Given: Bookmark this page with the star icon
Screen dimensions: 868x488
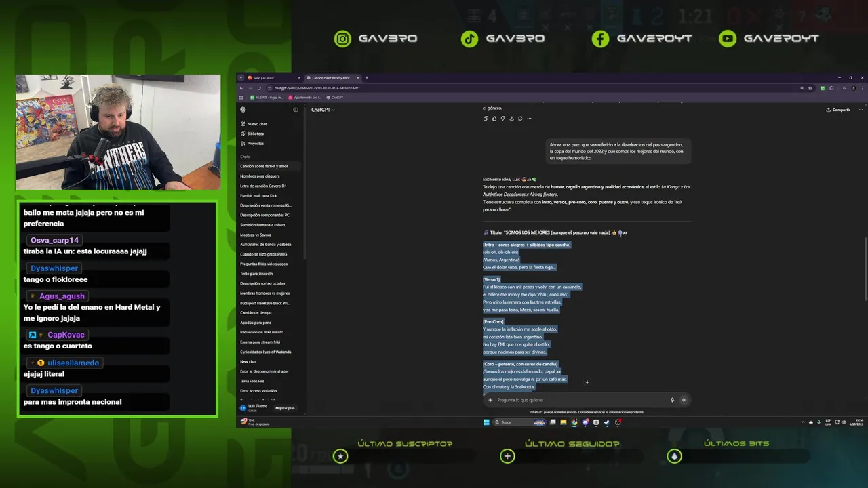Looking at the screenshot, I should tap(810, 88).
